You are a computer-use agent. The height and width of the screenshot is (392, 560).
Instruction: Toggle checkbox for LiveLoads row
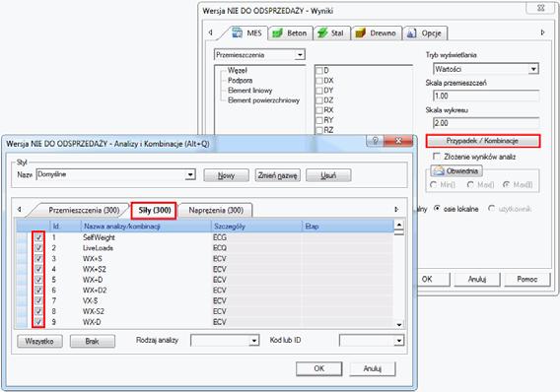(38, 248)
